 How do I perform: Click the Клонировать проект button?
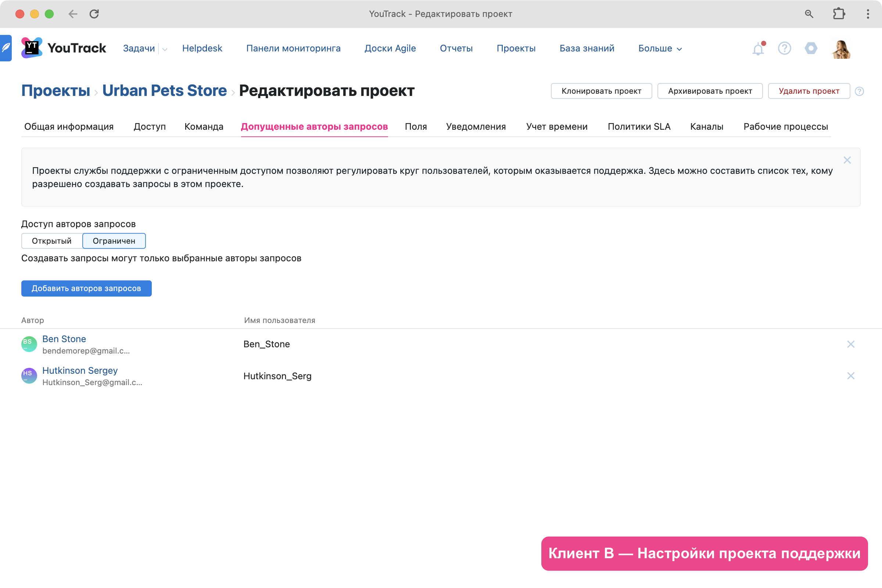(601, 91)
